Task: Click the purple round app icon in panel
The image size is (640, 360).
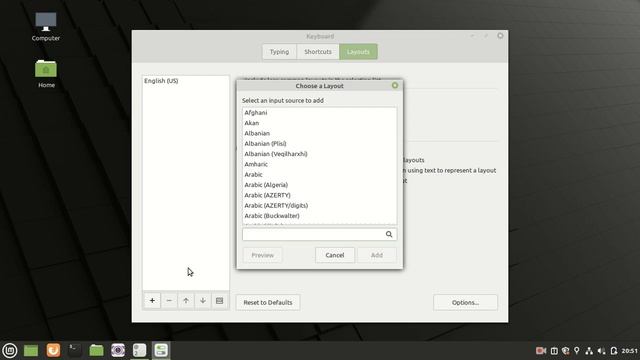Action: tap(118, 350)
